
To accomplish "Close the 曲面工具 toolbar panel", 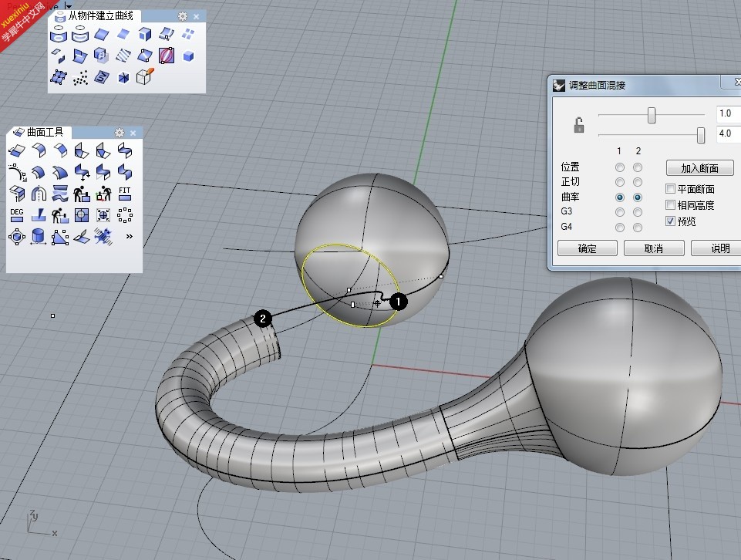I will point(133,133).
